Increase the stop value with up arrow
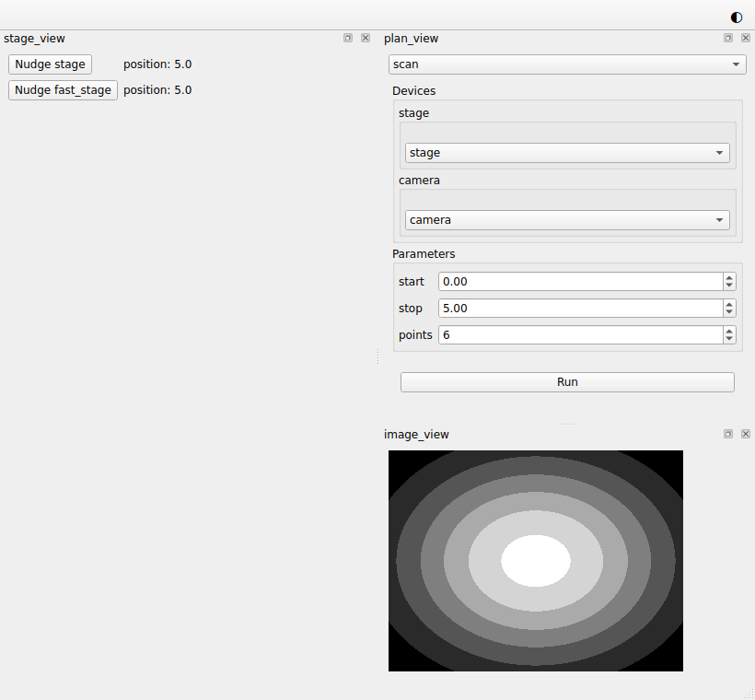This screenshot has height=700, width=755. pos(729,304)
